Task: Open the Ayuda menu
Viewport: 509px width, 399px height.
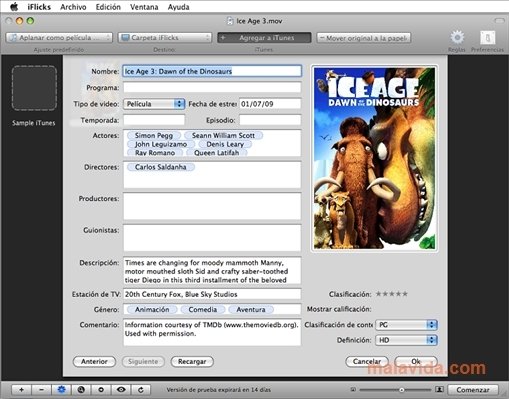Action: pos(179,7)
